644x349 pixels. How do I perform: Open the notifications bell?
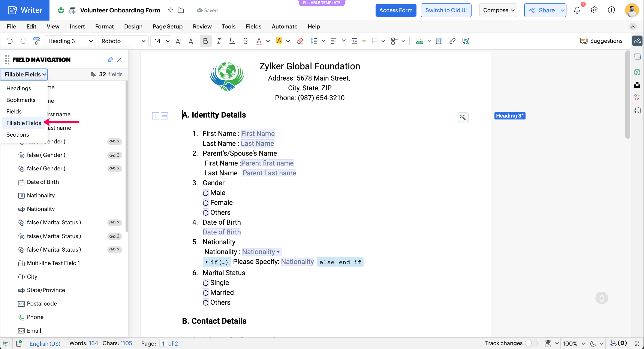point(577,10)
